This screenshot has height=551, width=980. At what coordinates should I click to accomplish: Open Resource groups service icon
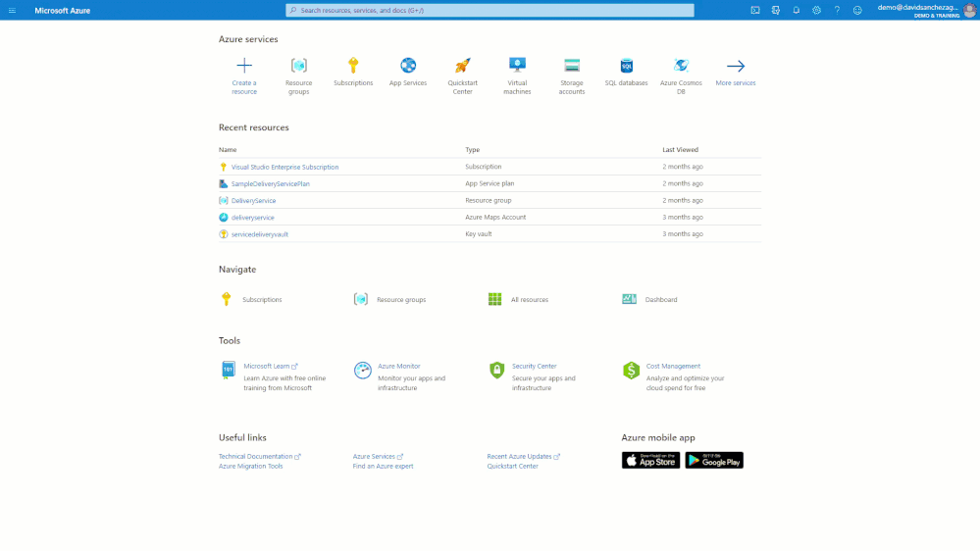click(x=299, y=66)
